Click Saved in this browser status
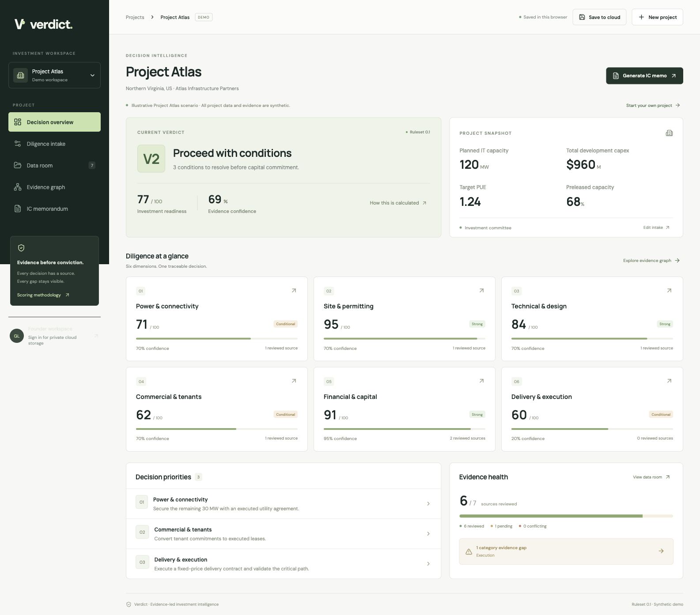The height and width of the screenshot is (615, 700). point(543,17)
